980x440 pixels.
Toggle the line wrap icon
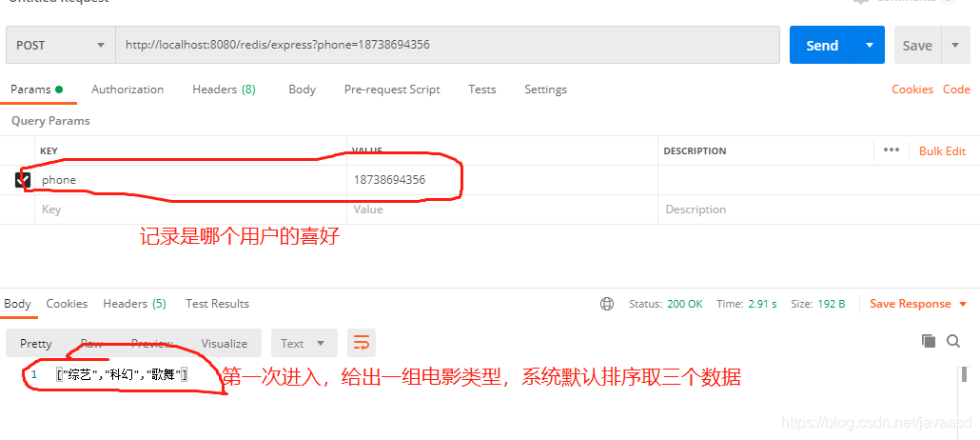pyautogui.click(x=362, y=343)
